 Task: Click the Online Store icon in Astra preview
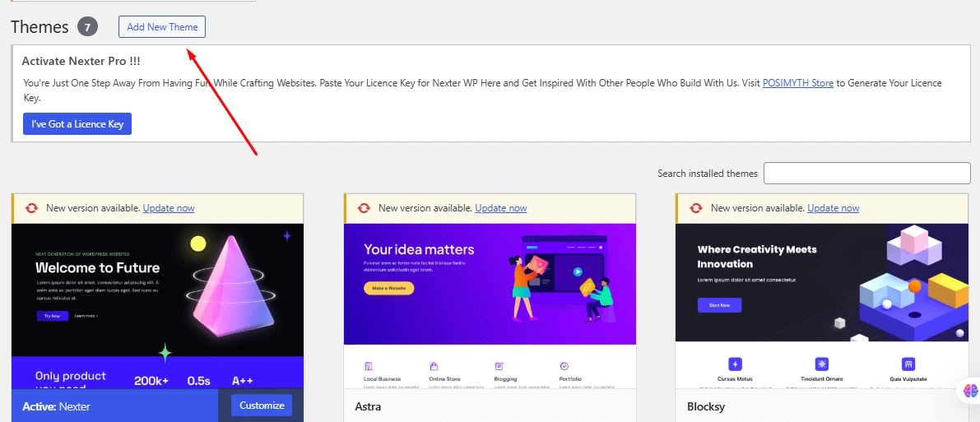[433, 365]
